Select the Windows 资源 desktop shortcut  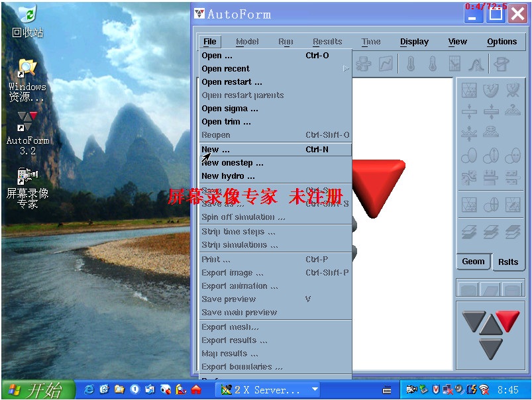click(27, 79)
